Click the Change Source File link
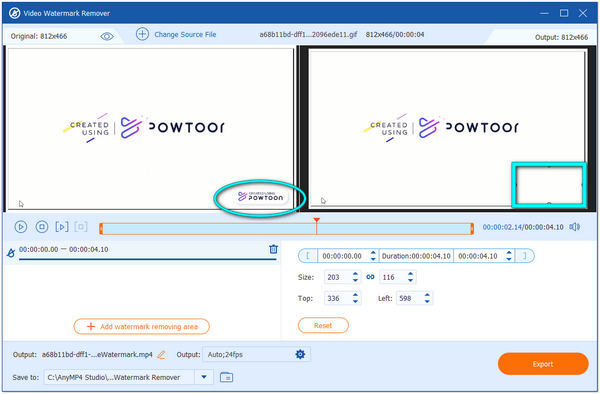600x394 pixels. (185, 34)
